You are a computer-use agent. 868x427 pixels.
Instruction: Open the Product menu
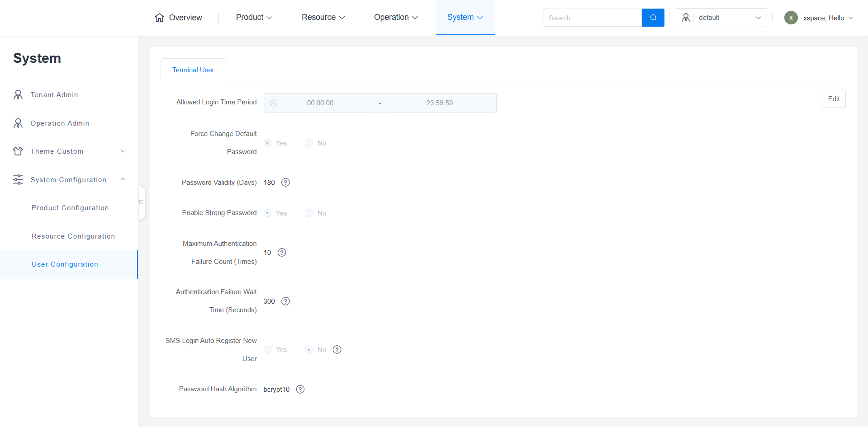[x=254, y=17]
